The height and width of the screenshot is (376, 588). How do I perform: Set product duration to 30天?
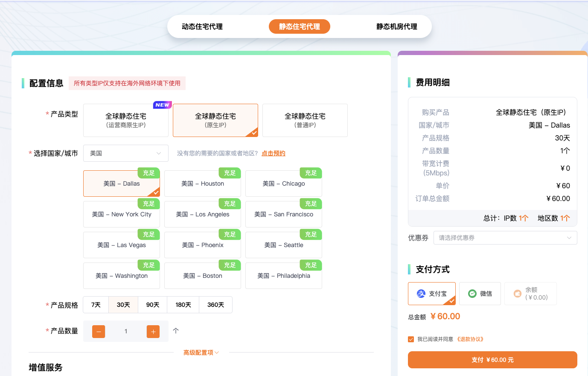pos(123,305)
